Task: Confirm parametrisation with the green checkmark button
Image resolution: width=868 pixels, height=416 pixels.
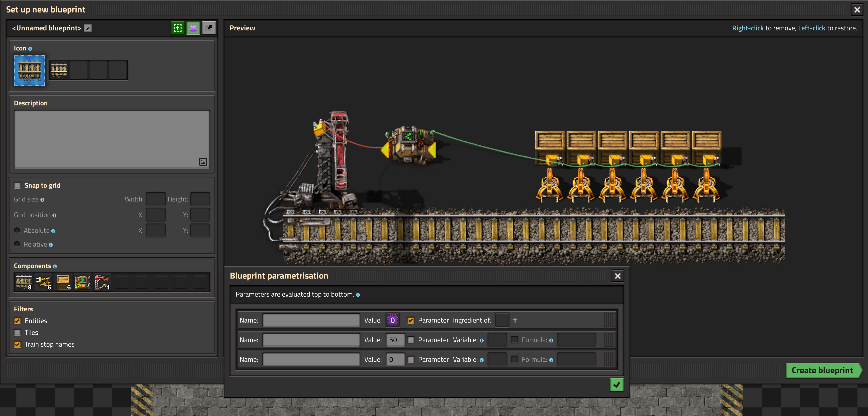Action: coord(616,385)
